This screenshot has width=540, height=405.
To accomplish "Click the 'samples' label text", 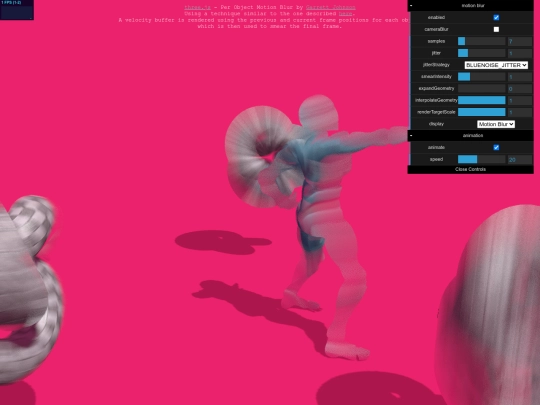I will click(x=436, y=41).
